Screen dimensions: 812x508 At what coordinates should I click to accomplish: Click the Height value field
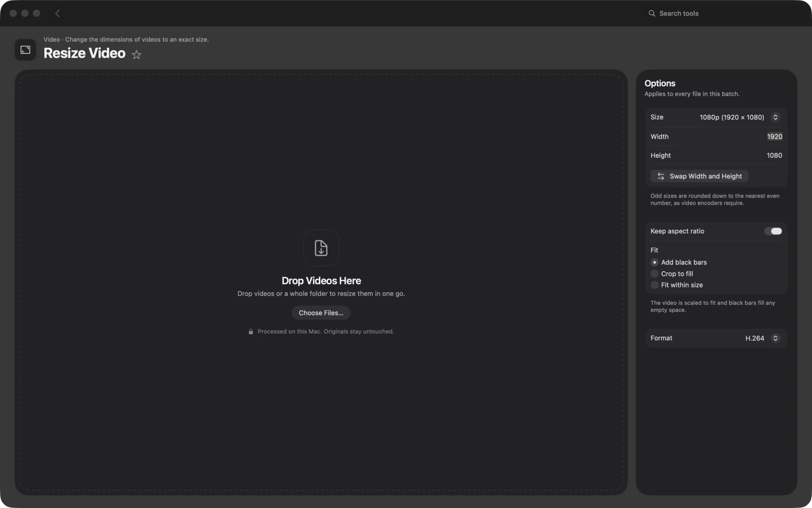774,155
